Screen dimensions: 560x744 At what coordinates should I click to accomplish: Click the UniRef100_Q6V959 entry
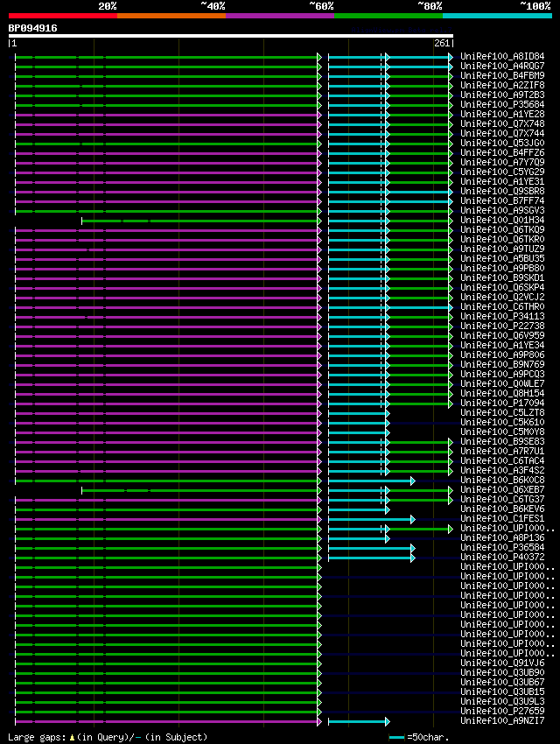point(502,335)
